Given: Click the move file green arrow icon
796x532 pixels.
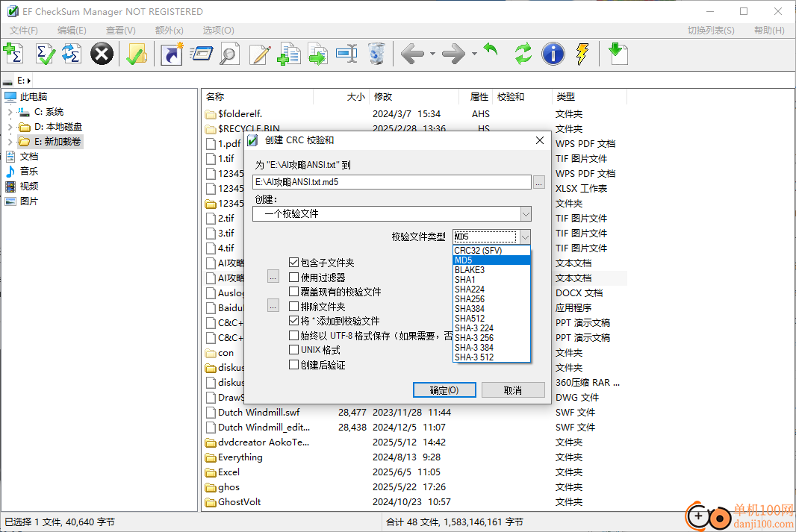Looking at the screenshot, I should pyautogui.click(x=318, y=54).
